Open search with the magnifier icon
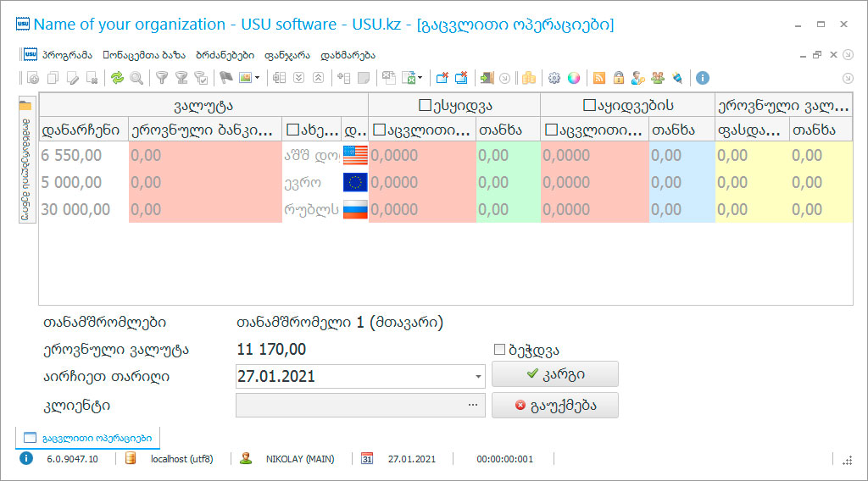 (136, 78)
